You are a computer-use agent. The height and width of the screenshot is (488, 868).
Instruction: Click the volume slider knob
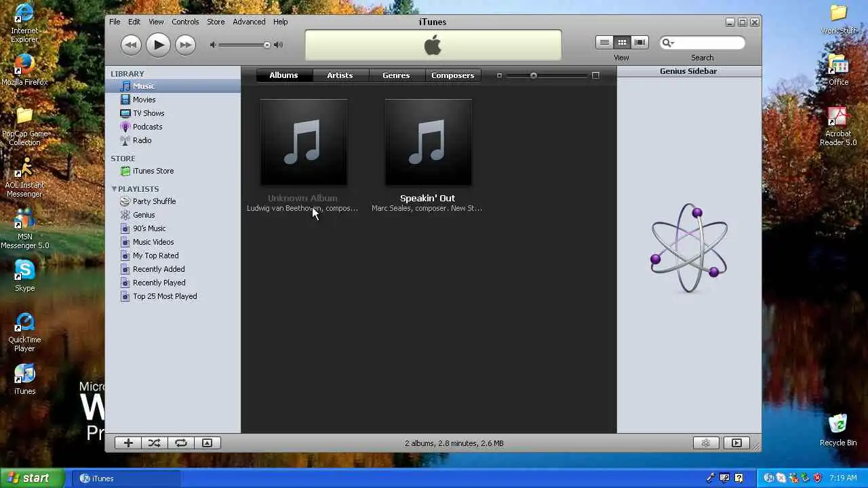click(267, 45)
